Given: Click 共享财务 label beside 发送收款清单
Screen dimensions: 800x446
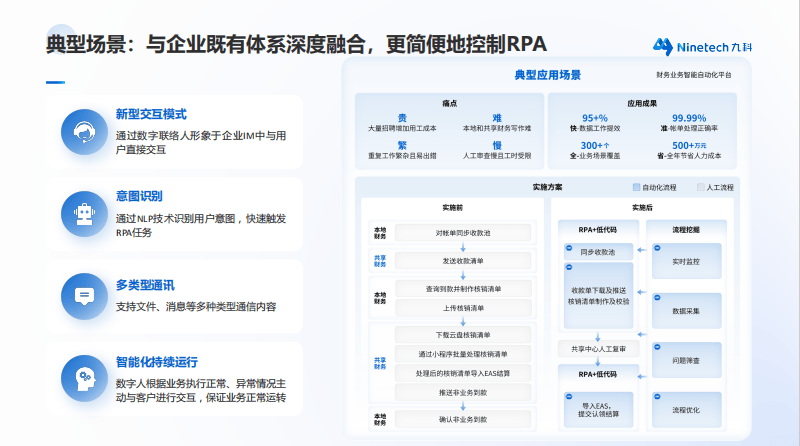Looking at the screenshot, I should 380,261.
